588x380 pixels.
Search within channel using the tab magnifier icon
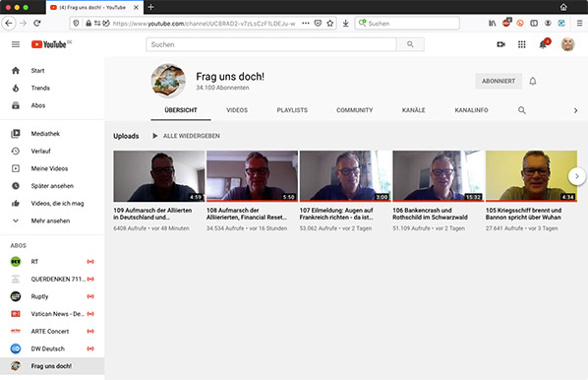coord(521,110)
